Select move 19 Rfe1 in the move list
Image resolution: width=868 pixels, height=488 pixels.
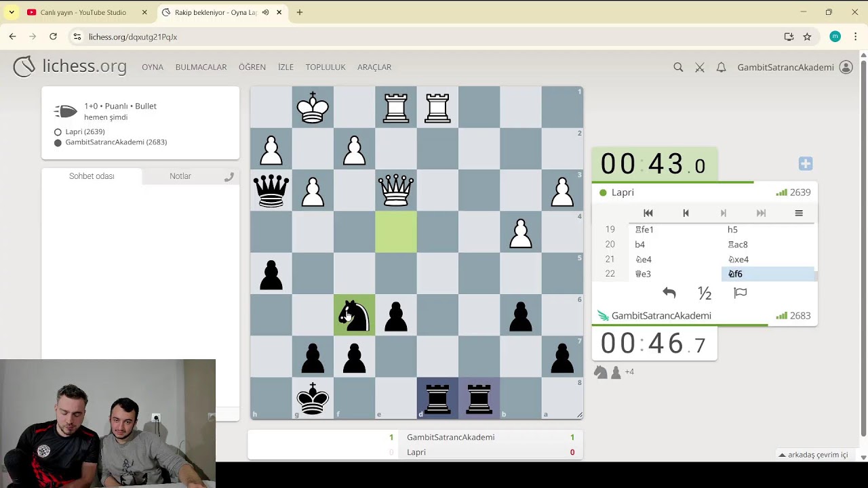tap(675, 230)
